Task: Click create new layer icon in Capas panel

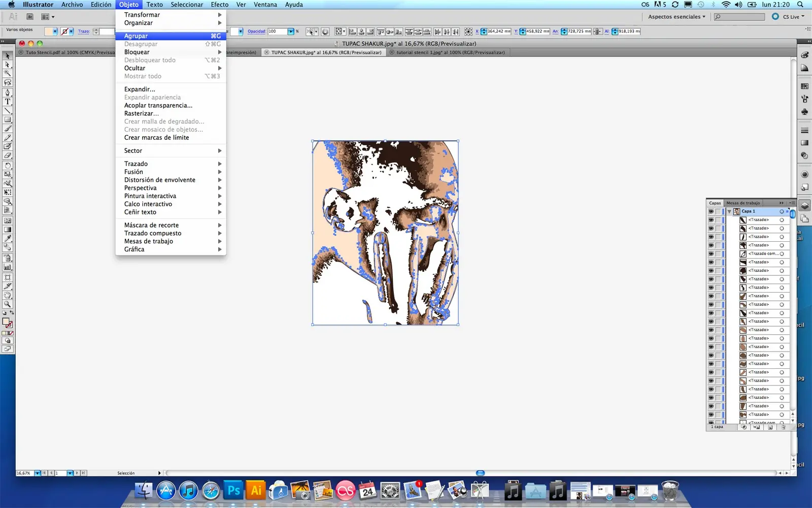Action: (x=770, y=427)
